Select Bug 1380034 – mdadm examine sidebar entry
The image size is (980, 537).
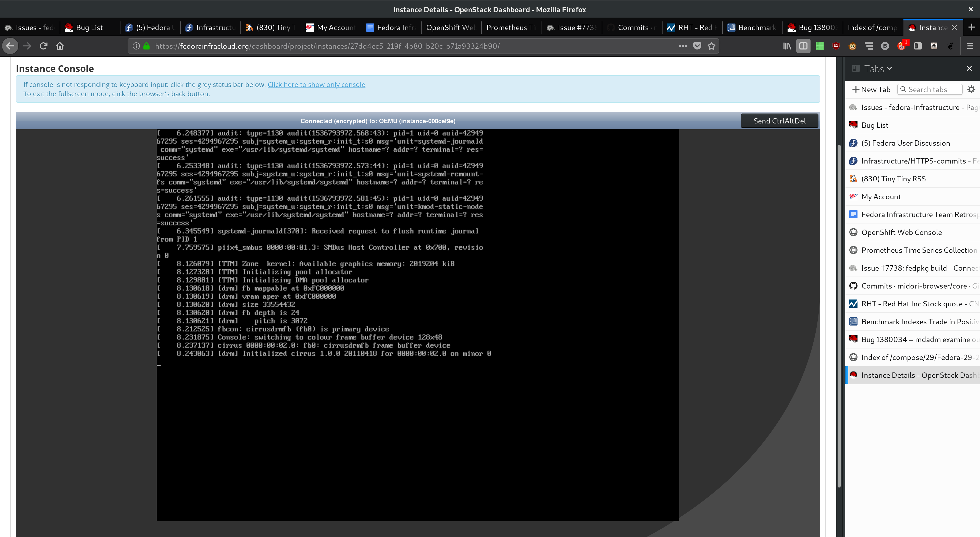point(912,340)
